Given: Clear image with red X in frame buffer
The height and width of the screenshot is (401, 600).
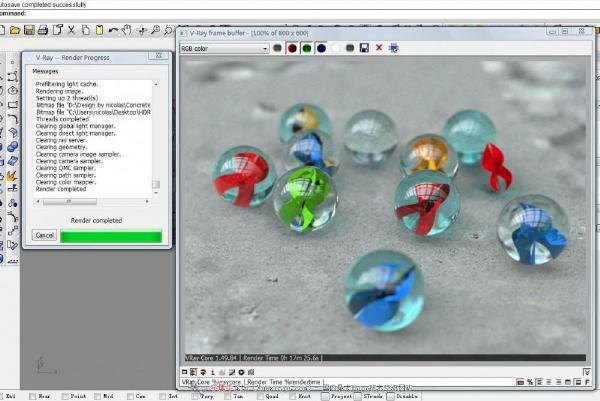Looking at the screenshot, I should (x=379, y=48).
